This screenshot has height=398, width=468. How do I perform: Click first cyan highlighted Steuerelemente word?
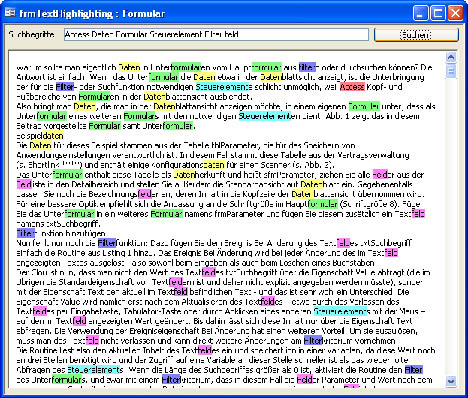pos(223,87)
